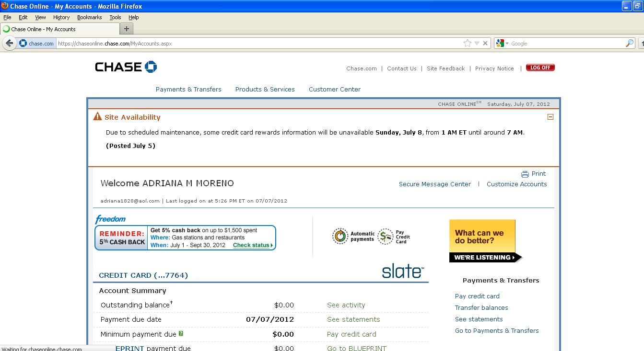The height and width of the screenshot is (351, 644).
Task: Click the Customize Accounts link
Action: (517, 184)
